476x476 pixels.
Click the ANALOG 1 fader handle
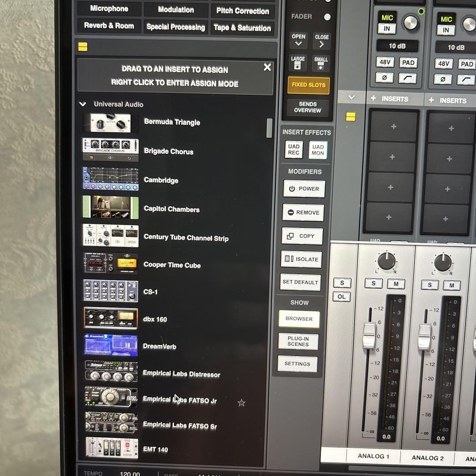[x=369, y=335]
